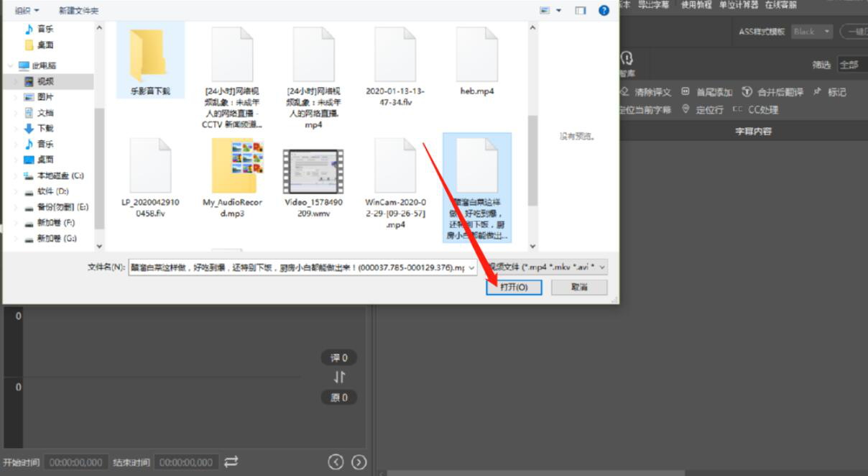Screen dimensions: 868x476
Task: Click 取消 button
Action: point(579,287)
